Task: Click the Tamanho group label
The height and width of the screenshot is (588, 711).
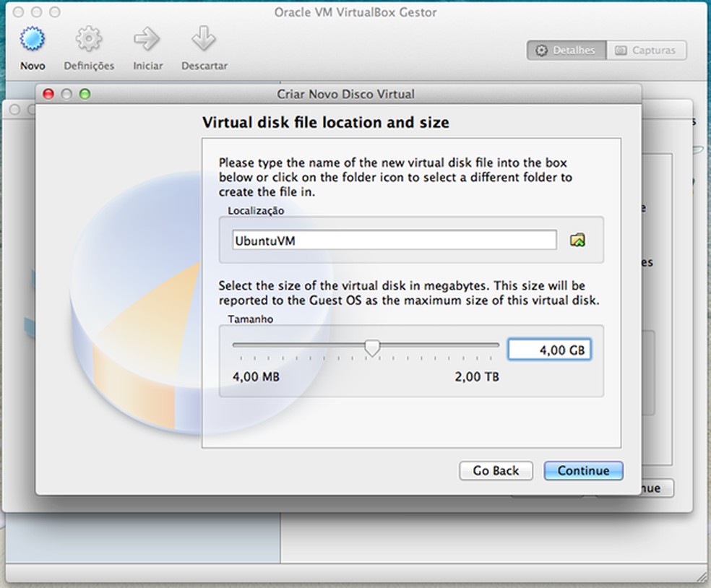Action: [x=250, y=319]
